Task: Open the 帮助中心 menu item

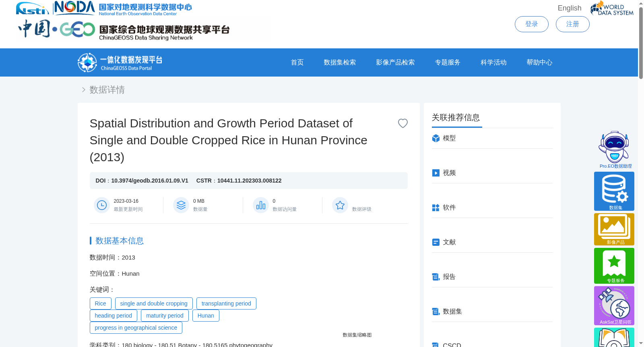Action: (539, 62)
